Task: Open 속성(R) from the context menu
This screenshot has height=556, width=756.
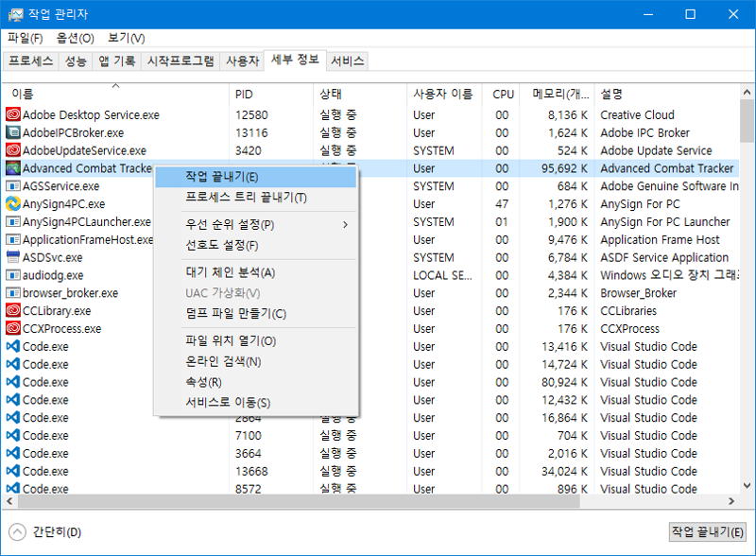Action: [x=256, y=382]
